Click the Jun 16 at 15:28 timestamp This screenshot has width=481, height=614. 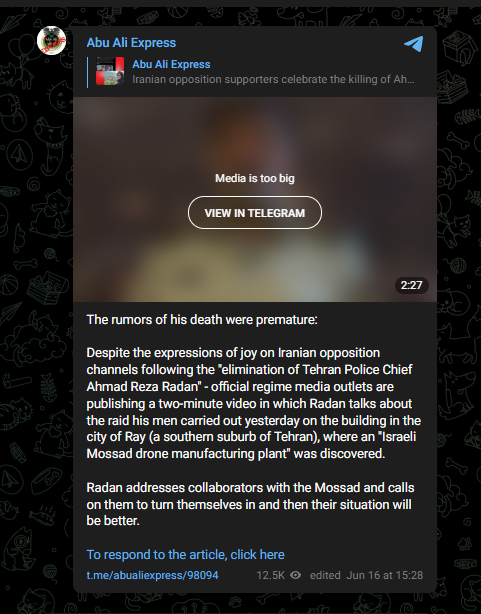[x=385, y=575]
